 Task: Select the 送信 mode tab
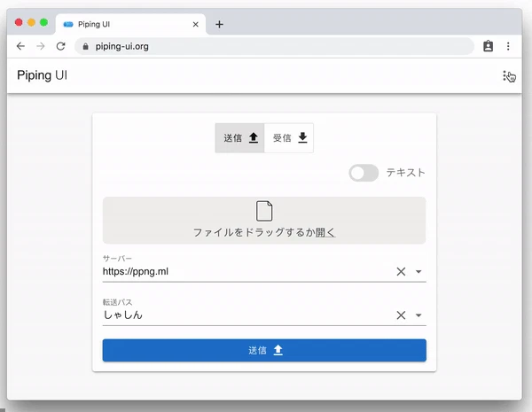point(240,138)
